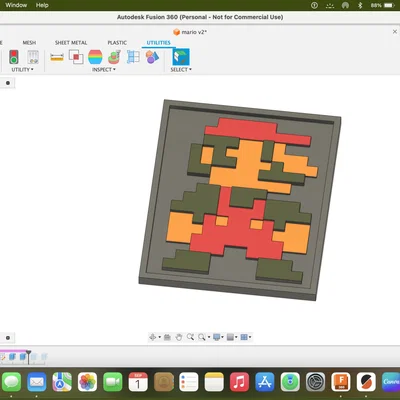Select the UTILITIES tab
The height and width of the screenshot is (400, 400).
click(158, 43)
